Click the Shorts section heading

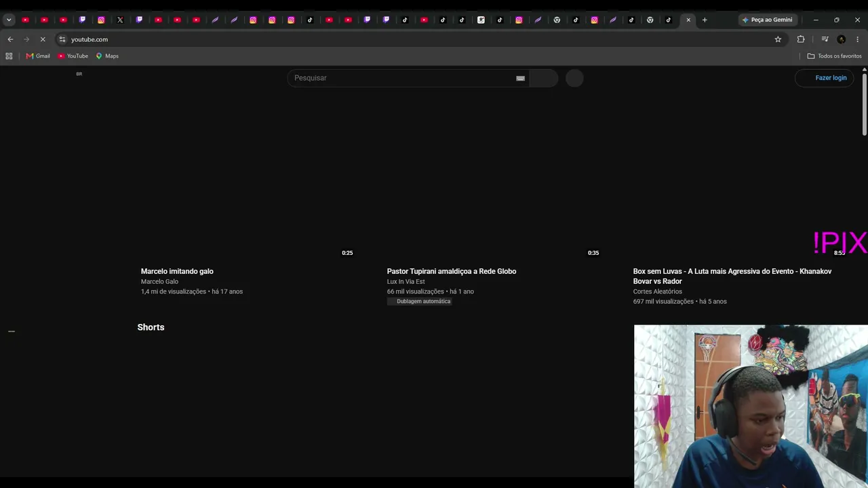click(151, 327)
